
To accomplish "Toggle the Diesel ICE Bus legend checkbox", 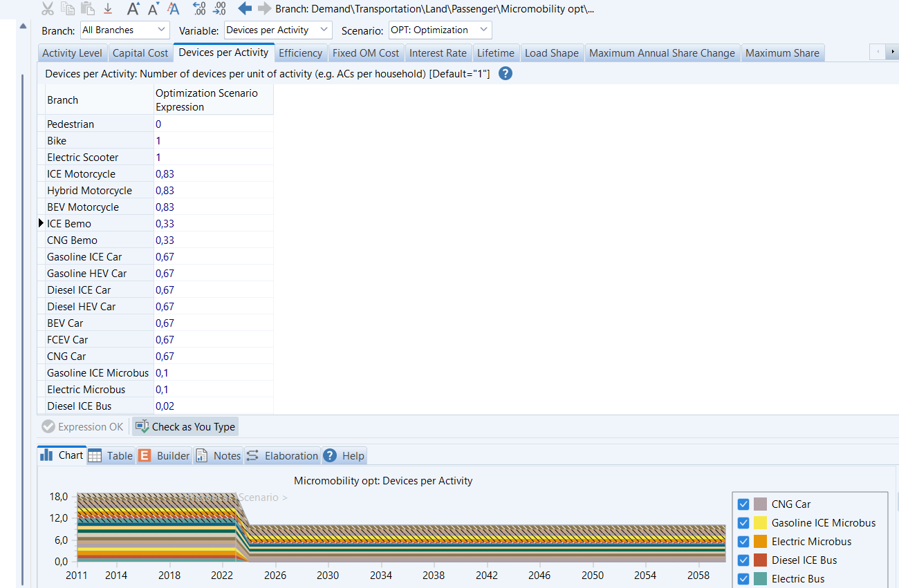I will coord(743,560).
